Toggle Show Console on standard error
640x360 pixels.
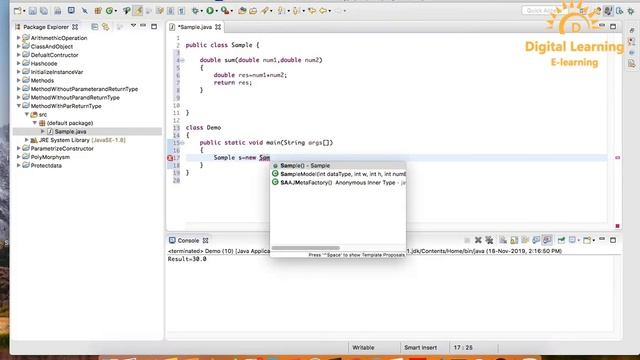pyautogui.click(x=547, y=240)
